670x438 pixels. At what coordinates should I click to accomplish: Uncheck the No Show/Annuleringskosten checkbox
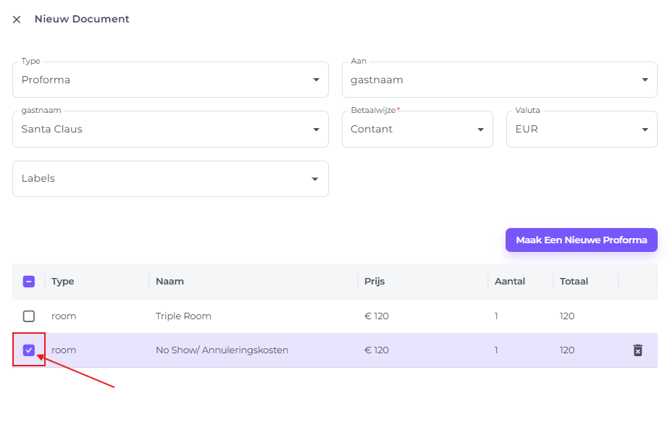pos(29,350)
